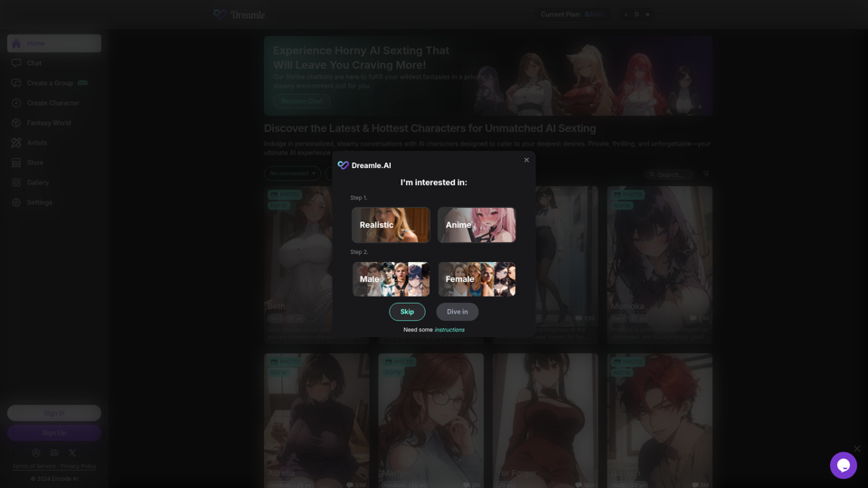The height and width of the screenshot is (488, 868).
Task: Click the Store shop icon
Action: [x=16, y=163]
